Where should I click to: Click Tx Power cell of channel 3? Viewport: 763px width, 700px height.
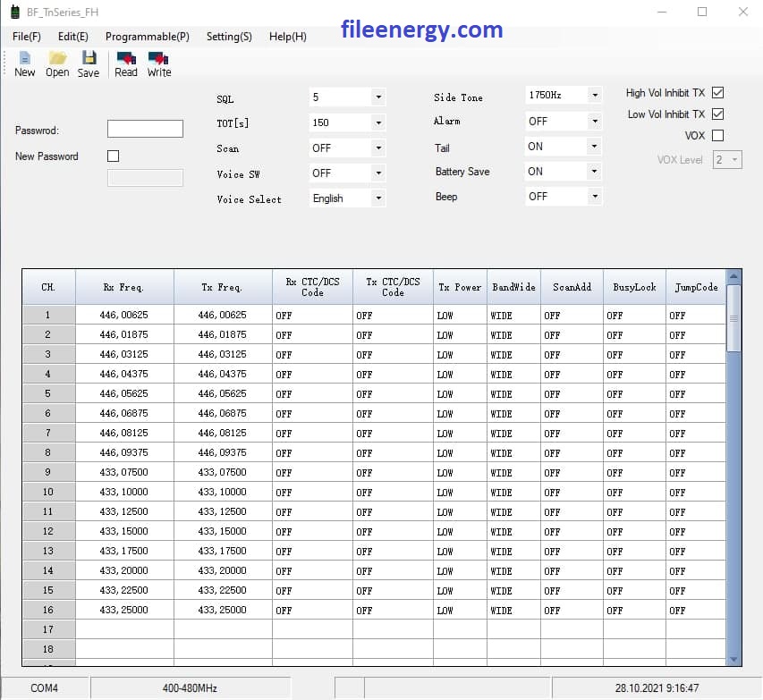(x=460, y=354)
